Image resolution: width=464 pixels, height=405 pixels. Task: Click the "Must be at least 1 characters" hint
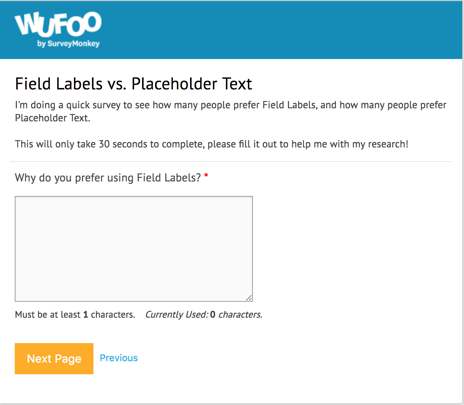75,315
